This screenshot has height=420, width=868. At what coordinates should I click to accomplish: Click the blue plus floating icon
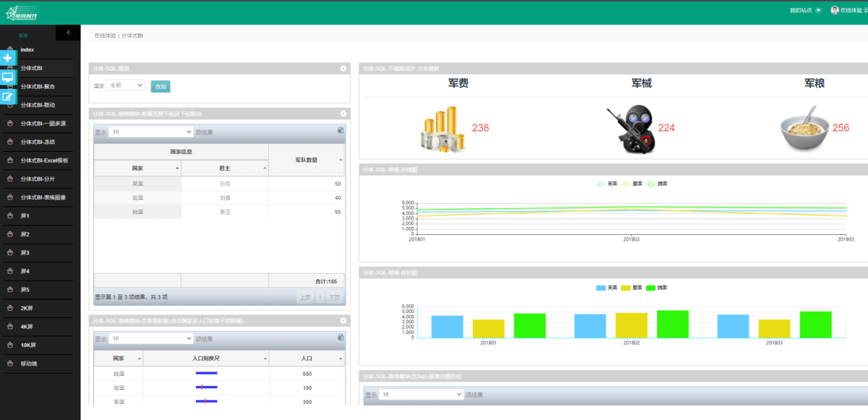click(8, 57)
